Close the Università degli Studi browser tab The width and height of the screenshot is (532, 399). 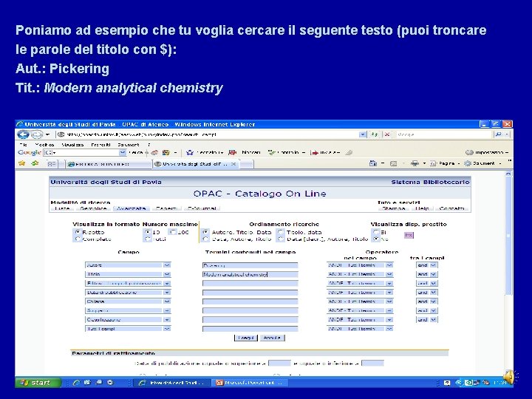click(x=233, y=164)
